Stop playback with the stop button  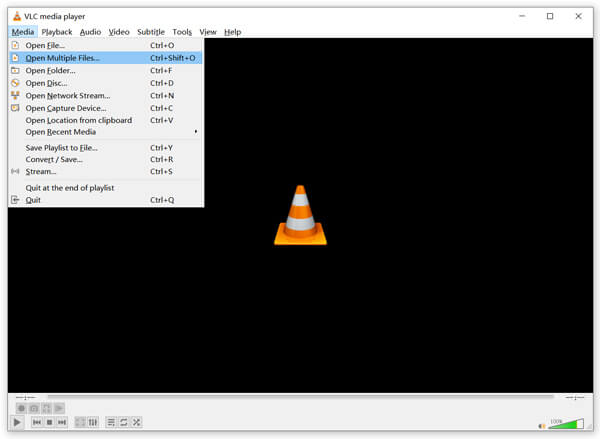49,422
